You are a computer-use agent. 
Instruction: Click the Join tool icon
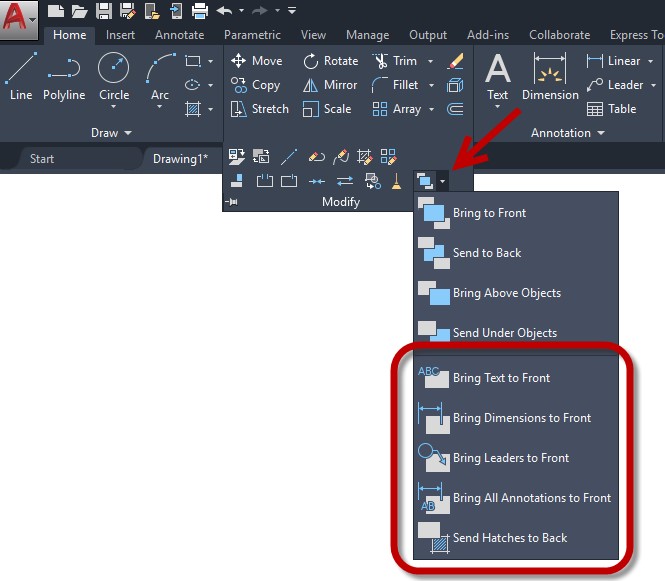click(x=316, y=182)
